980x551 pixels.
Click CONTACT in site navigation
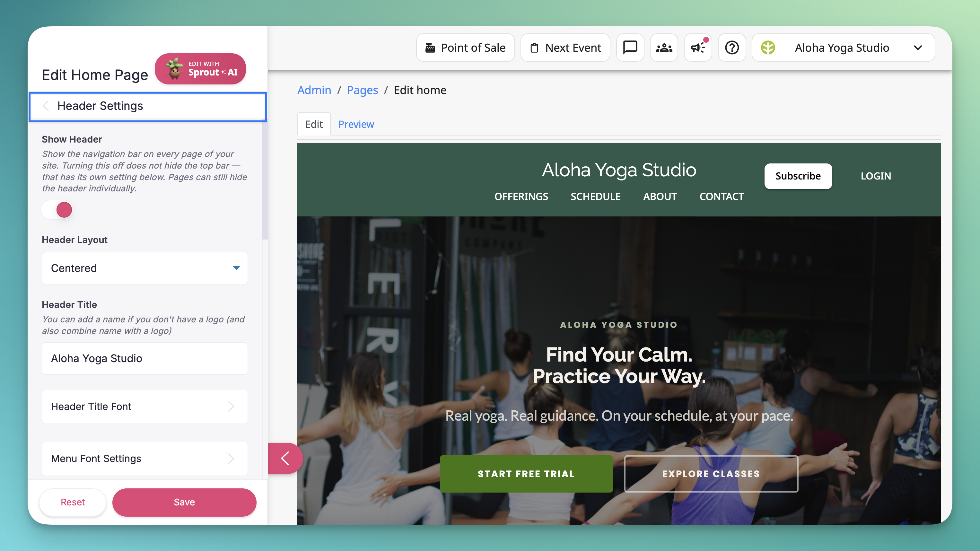click(722, 197)
